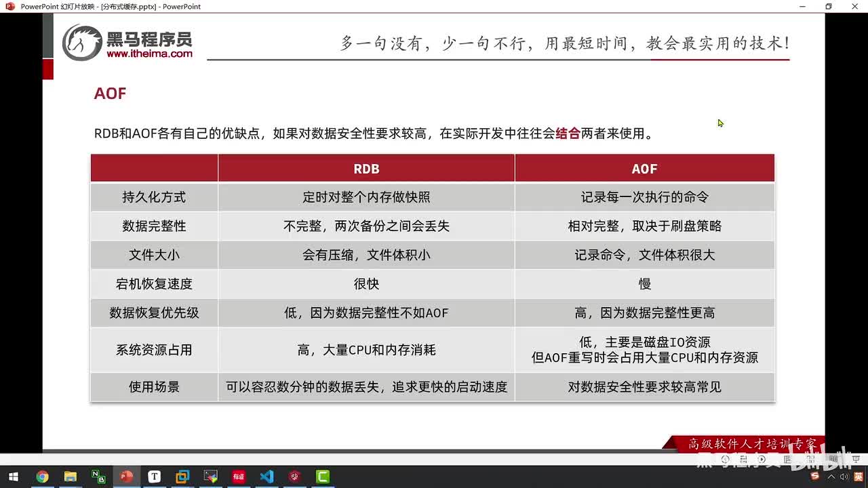The width and height of the screenshot is (868, 488).
Task: Open Typora from the taskbar
Action: tap(154, 476)
